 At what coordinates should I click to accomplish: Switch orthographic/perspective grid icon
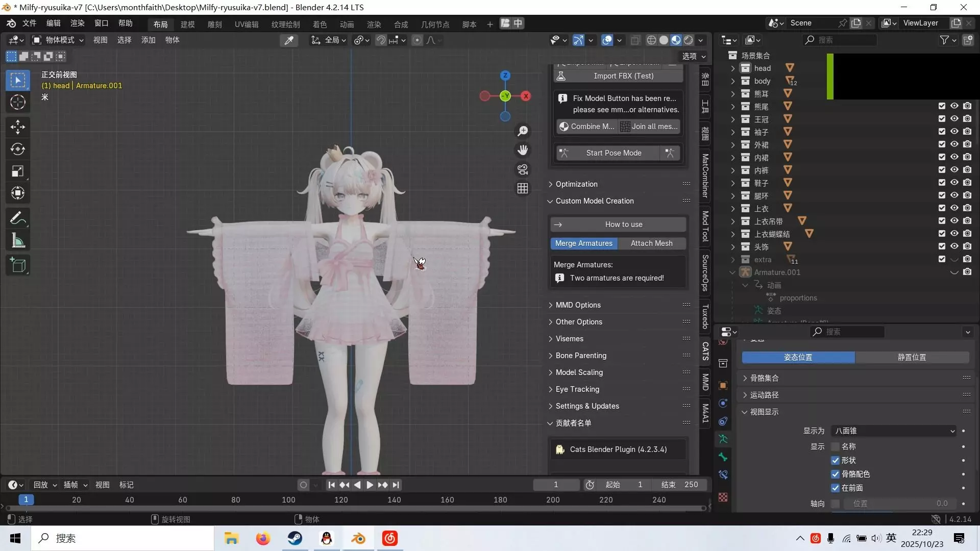523,189
